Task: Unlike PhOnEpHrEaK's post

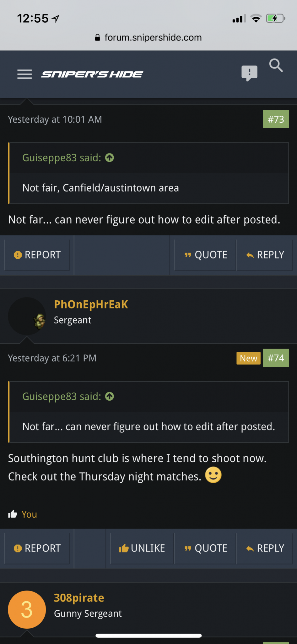Action: [142, 548]
